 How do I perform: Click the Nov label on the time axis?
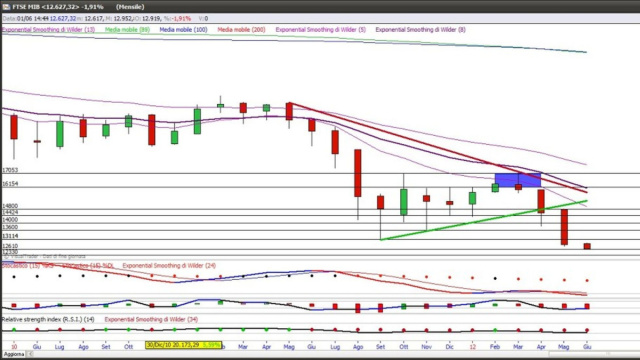(427, 347)
